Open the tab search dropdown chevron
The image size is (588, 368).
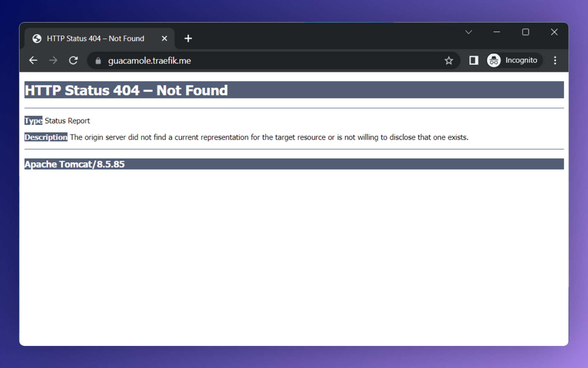[x=469, y=32]
